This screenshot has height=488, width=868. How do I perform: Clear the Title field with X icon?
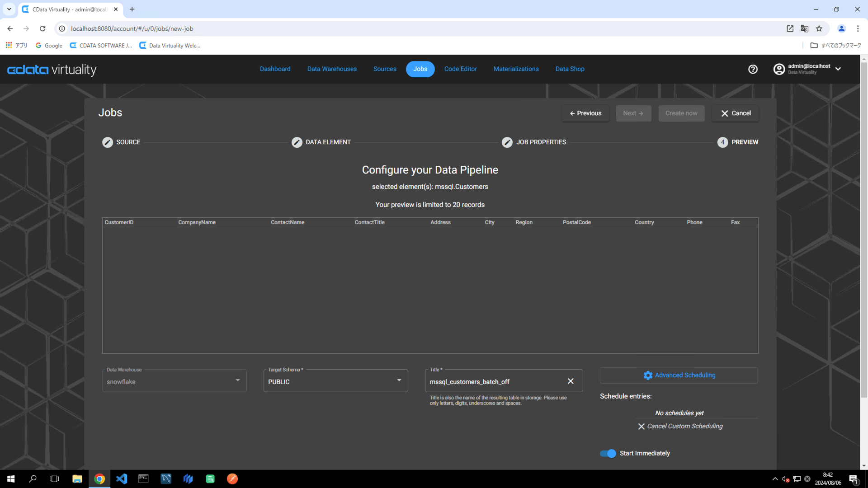[571, 381]
